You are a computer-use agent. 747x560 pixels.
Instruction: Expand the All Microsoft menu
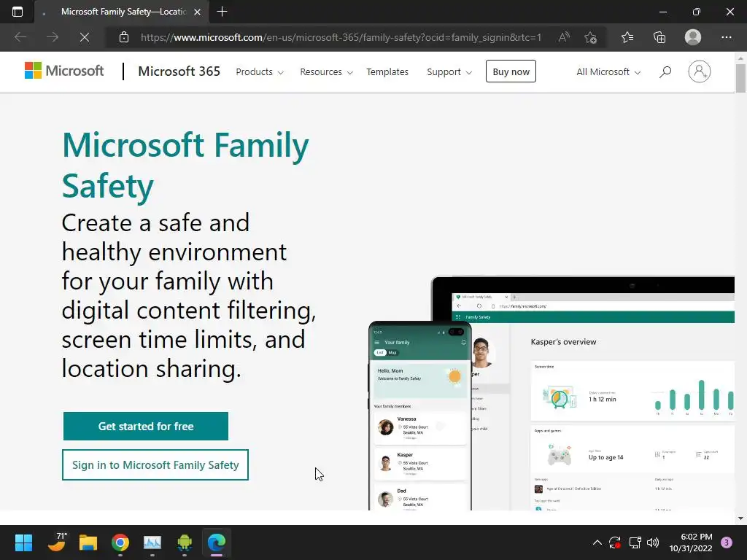608,72
